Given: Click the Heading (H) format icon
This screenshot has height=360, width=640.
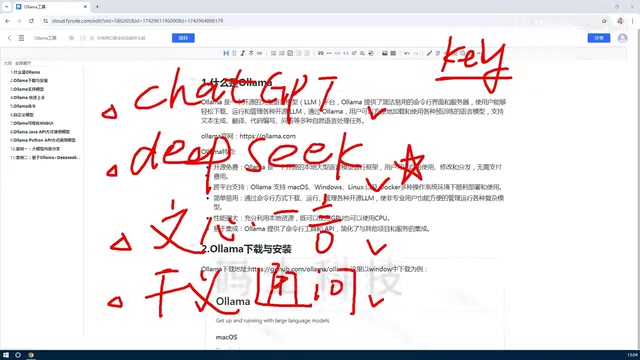Looking at the screenshot, I should point(226,53).
